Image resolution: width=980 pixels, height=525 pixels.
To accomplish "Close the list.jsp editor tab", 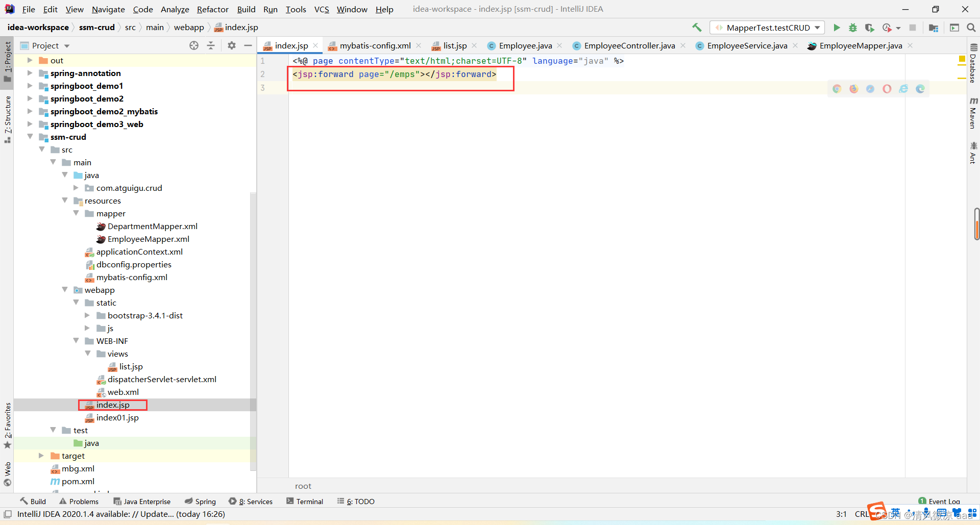I will (474, 45).
